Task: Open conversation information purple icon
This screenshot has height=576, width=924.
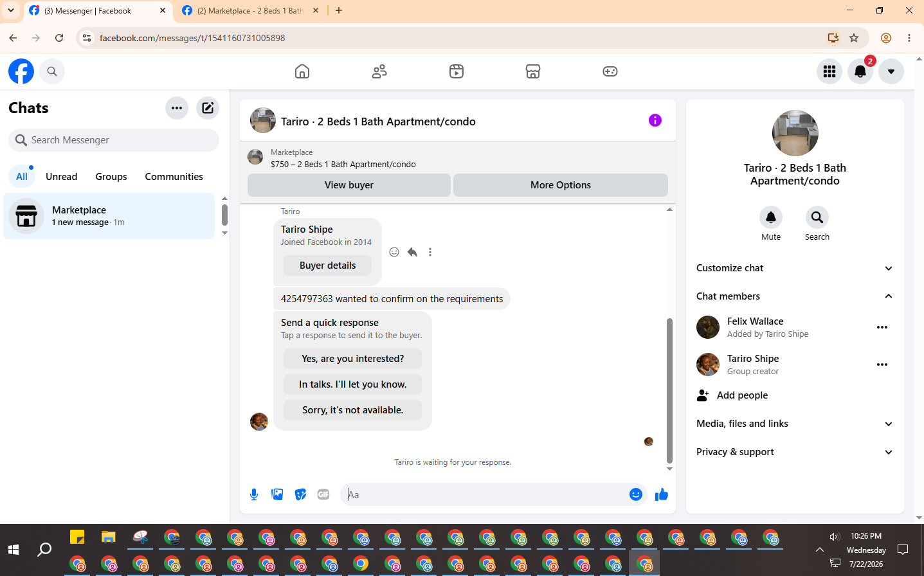Action: tap(655, 120)
